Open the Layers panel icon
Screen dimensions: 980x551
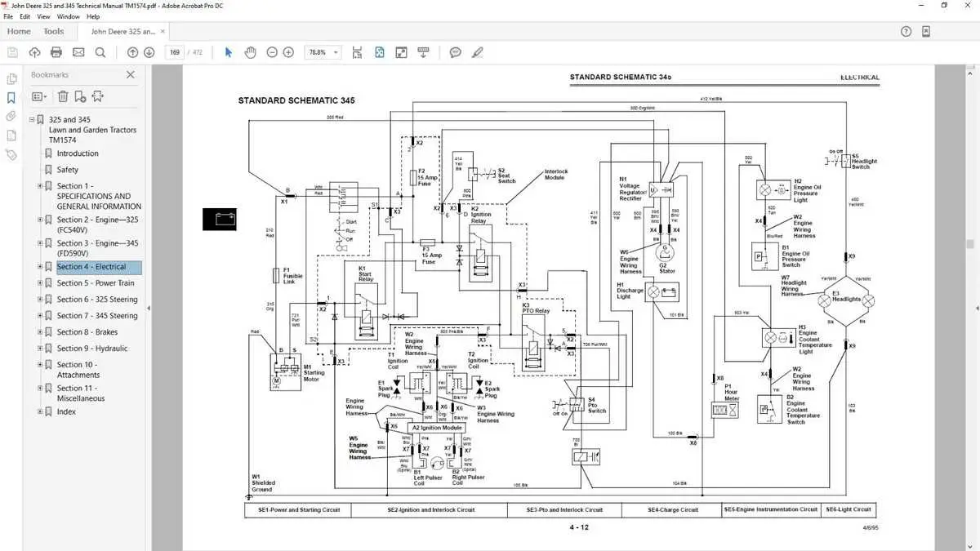[11, 136]
